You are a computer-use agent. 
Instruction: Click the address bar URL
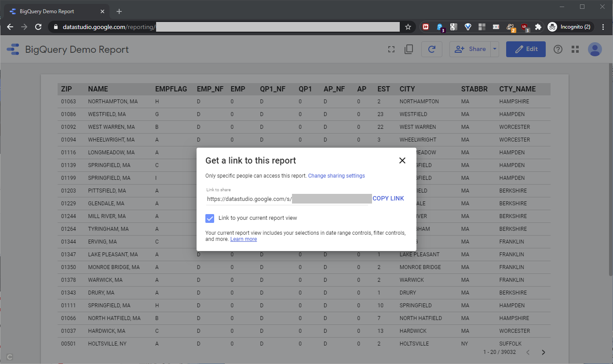pyautogui.click(x=231, y=27)
